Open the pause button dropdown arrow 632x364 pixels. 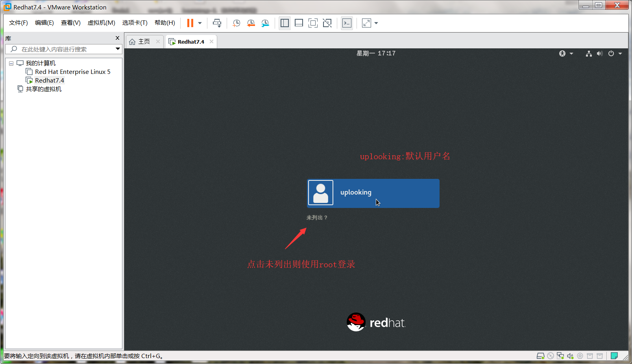point(200,23)
